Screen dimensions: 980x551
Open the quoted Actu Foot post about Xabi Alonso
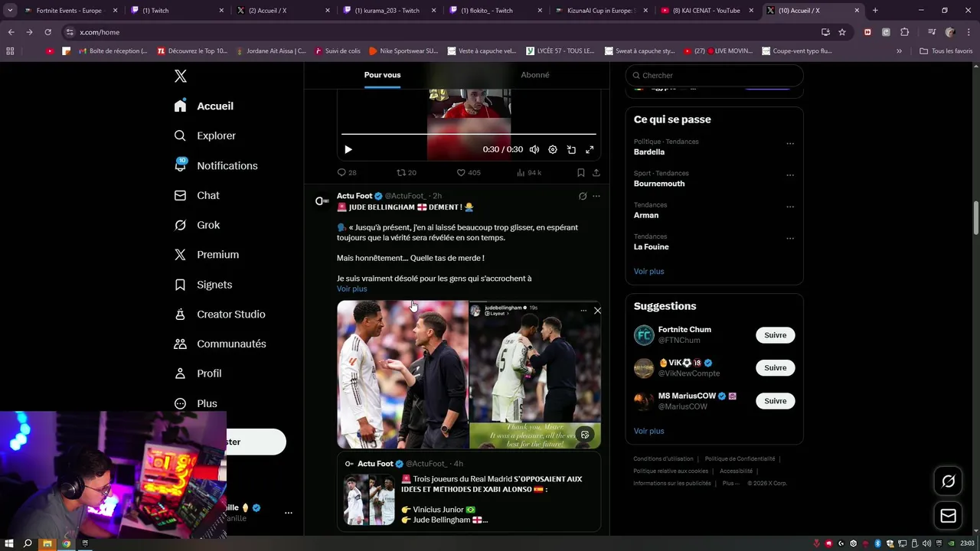[469, 493]
